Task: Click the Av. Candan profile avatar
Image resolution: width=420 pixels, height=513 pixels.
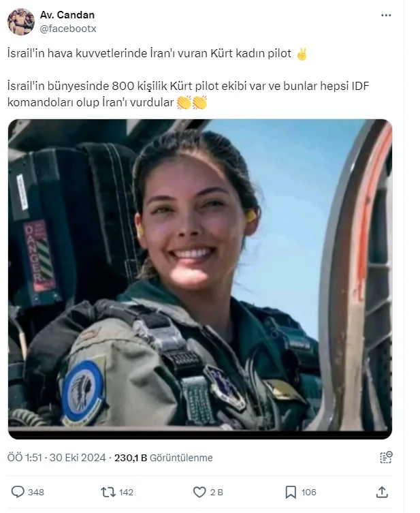Action: click(21, 22)
